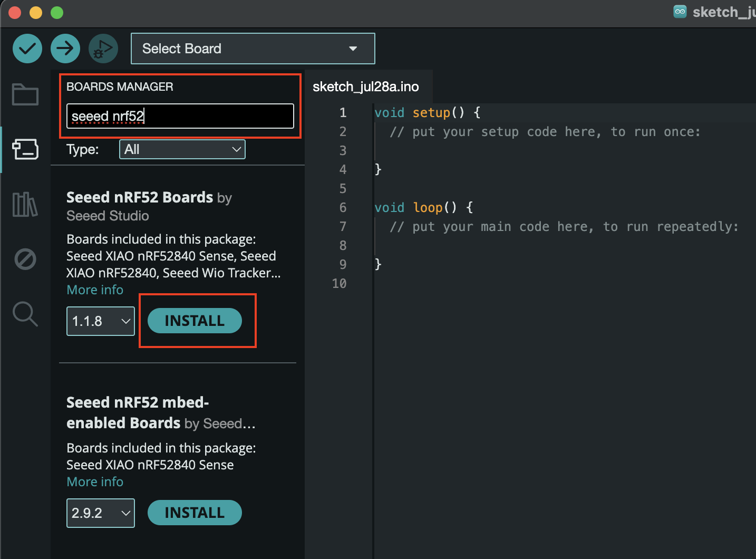756x559 pixels.
Task: Click 'Seeed XIAO nRF52840 Sense' text under mbed package
Action: [x=150, y=465]
